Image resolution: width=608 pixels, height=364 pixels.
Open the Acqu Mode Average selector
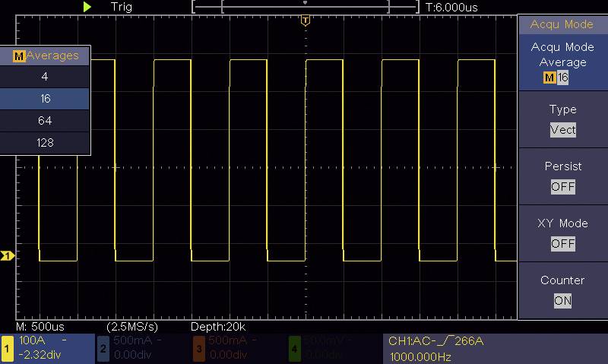[562, 62]
